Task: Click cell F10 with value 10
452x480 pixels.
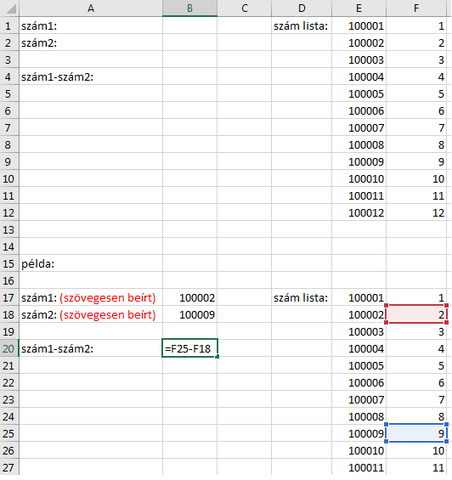Action: pyautogui.click(x=416, y=179)
